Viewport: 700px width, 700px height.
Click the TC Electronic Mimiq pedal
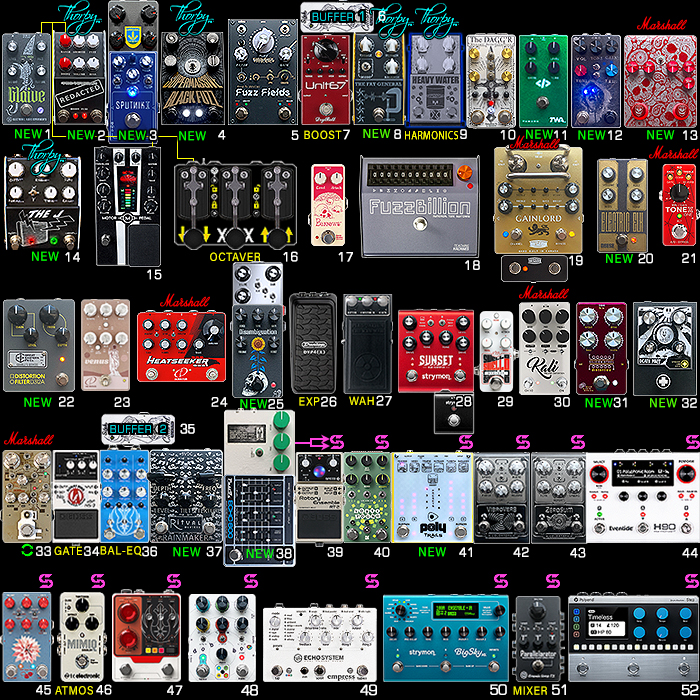point(82,637)
